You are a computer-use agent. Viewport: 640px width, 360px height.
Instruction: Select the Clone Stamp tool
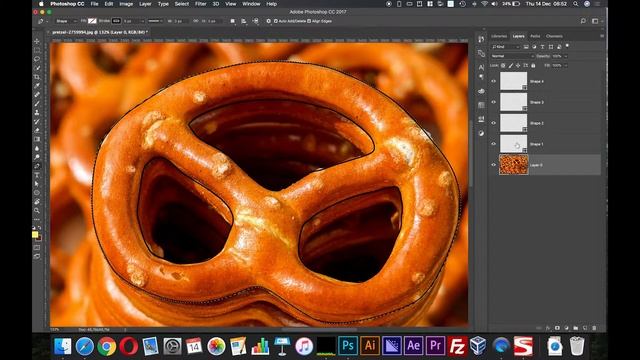[37, 112]
